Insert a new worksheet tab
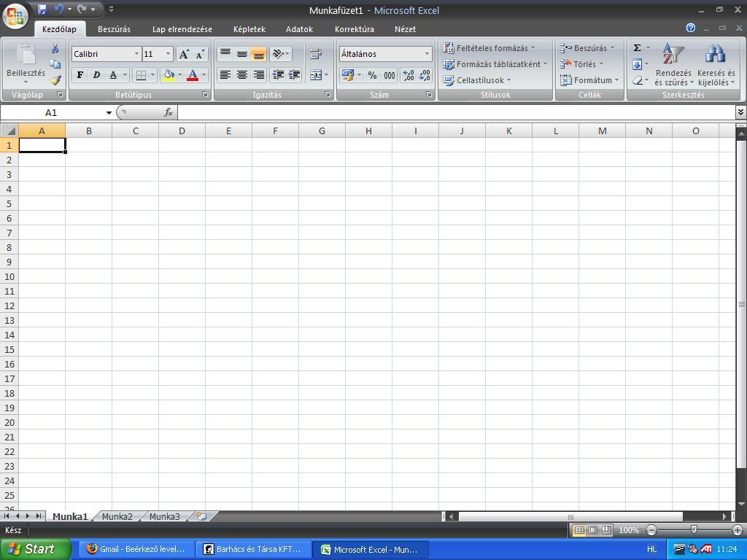The height and width of the screenshot is (560, 747). pyautogui.click(x=201, y=516)
